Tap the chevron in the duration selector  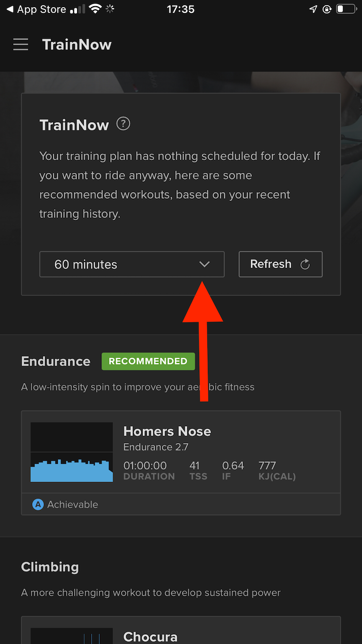(x=205, y=265)
